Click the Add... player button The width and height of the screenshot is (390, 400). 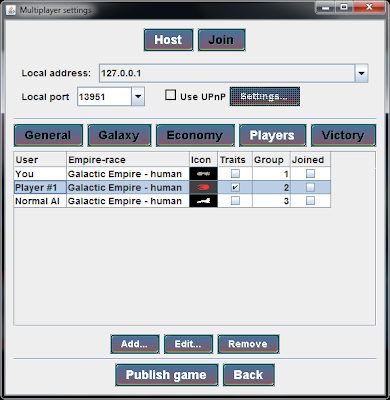(135, 344)
